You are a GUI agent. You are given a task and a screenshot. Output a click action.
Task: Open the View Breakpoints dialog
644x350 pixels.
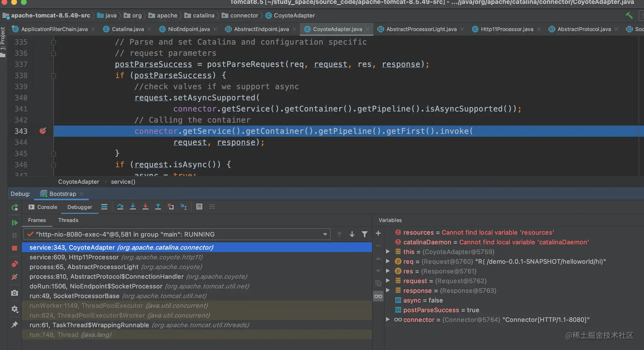pyautogui.click(x=14, y=264)
